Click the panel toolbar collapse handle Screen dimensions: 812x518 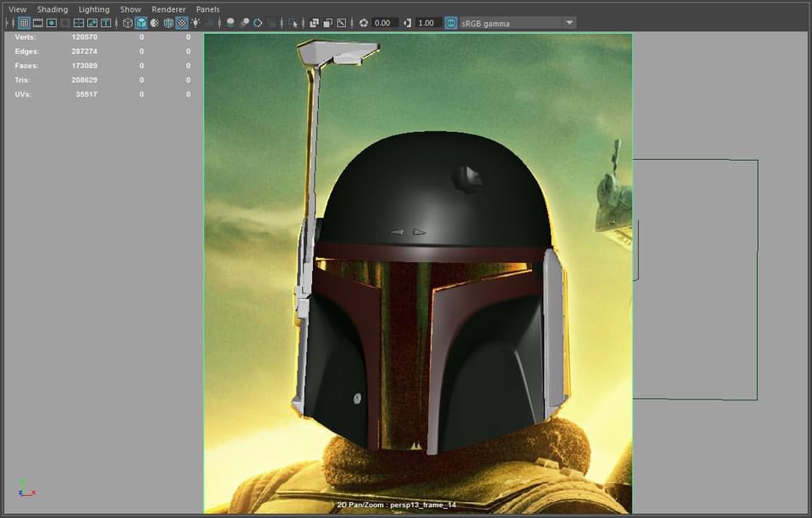tap(8, 23)
